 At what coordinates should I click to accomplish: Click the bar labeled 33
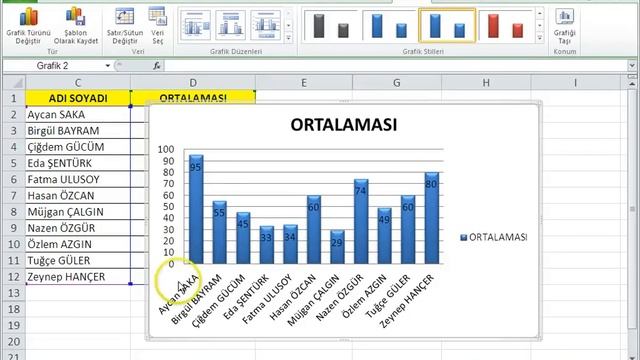[x=267, y=245]
